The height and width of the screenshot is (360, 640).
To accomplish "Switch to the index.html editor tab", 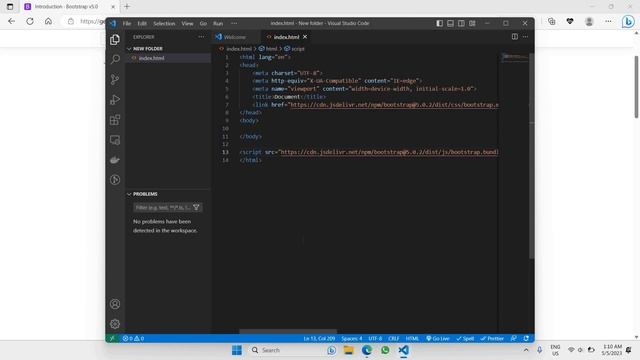I will (x=286, y=37).
